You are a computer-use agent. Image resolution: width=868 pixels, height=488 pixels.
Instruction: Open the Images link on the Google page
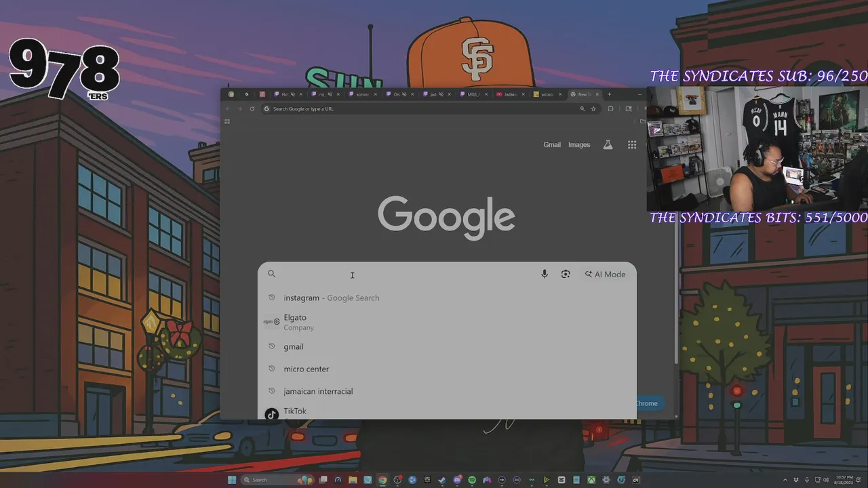[579, 144]
